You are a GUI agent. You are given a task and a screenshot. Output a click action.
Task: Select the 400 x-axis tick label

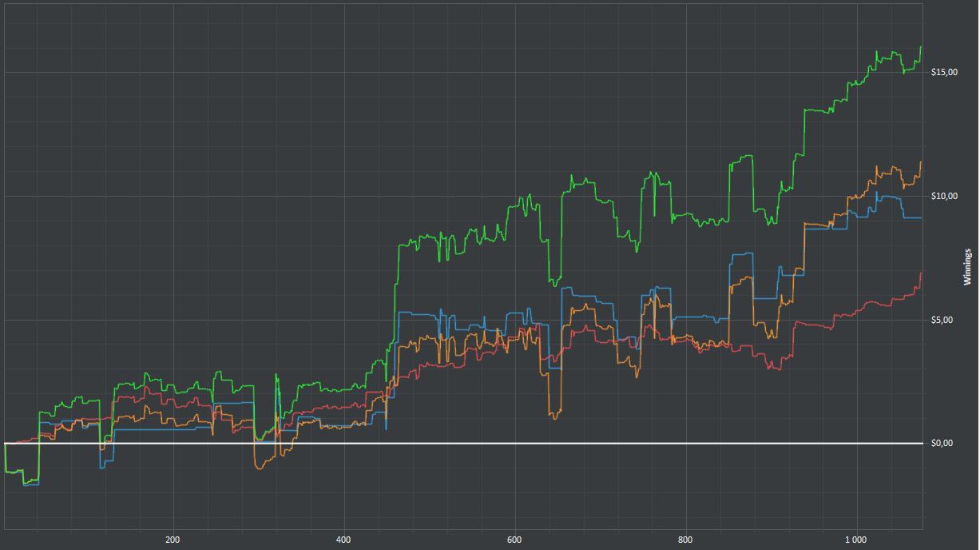tap(343, 540)
